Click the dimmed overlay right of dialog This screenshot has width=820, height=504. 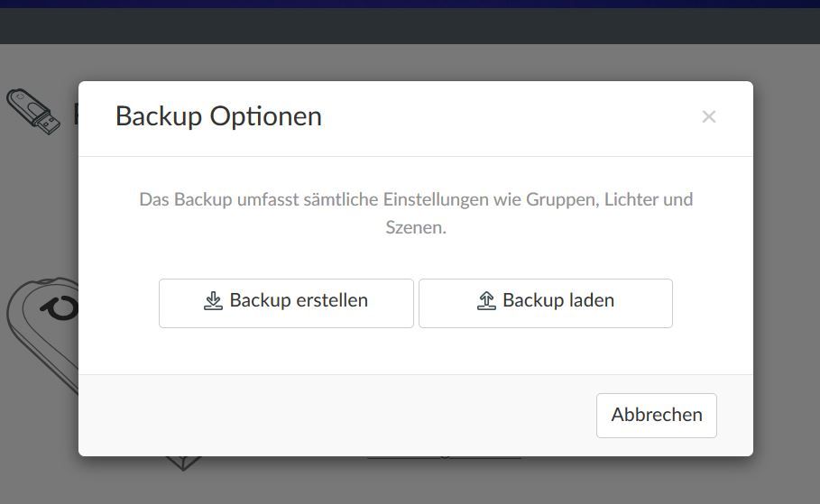pos(787,270)
